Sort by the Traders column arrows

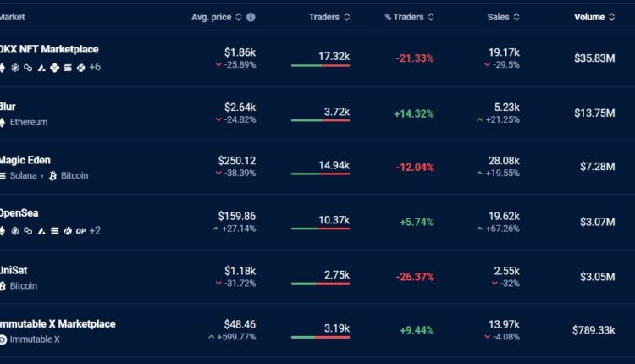click(347, 17)
